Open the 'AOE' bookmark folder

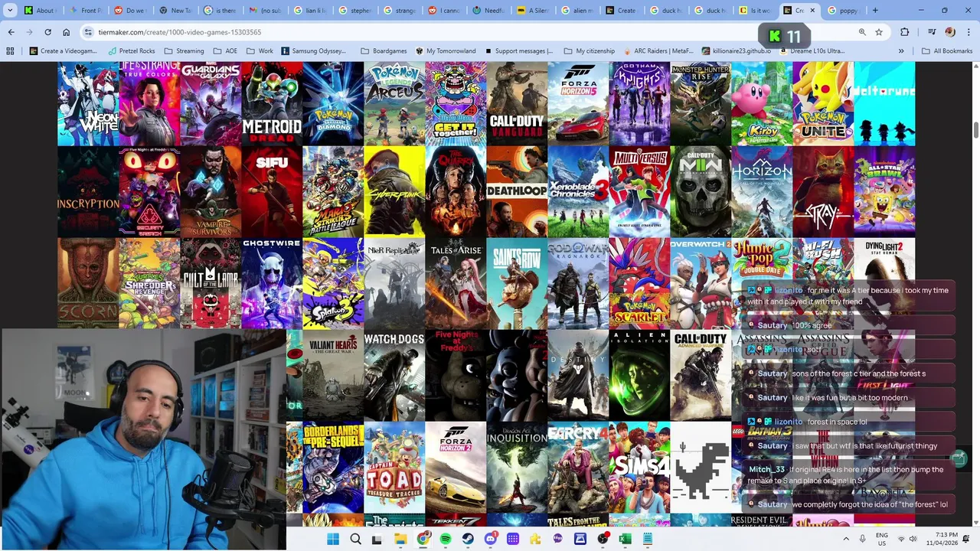point(225,51)
